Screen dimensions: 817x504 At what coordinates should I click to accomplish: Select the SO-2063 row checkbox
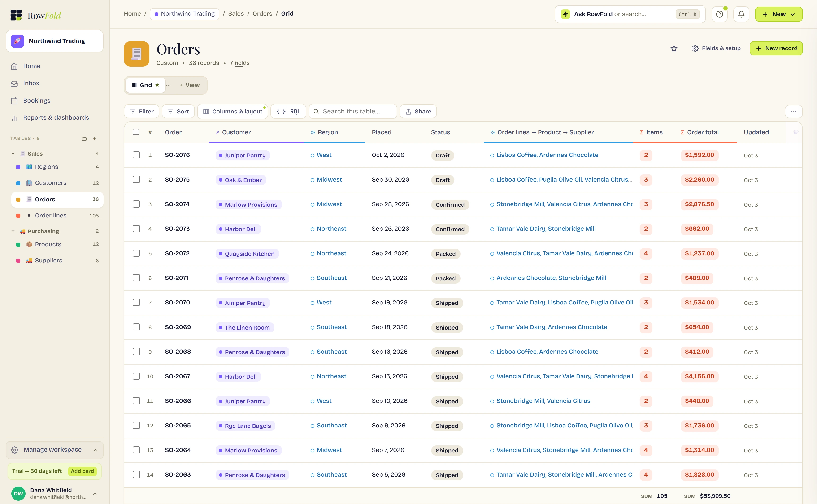pos(136,474)
